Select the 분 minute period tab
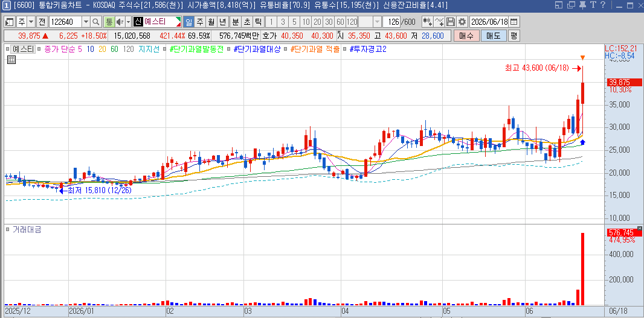The width and height of the screenshot is (644, 318). pyautogui.click(x=236, y=22)
